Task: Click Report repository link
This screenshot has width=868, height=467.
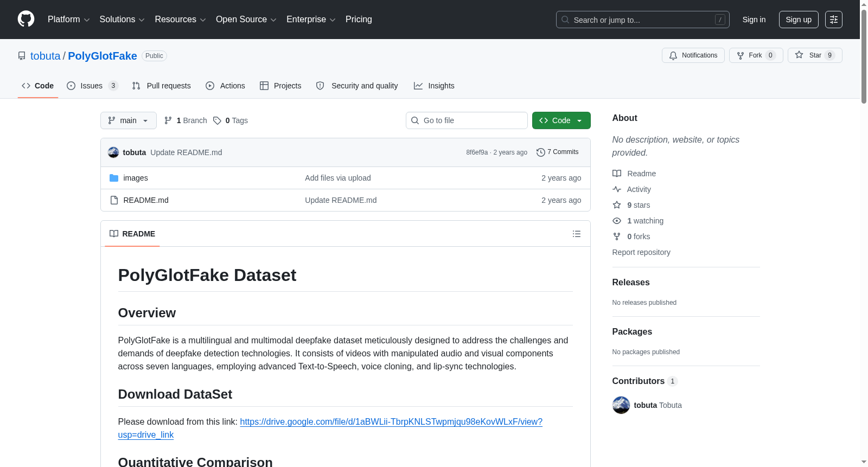Action: (641, 252)
